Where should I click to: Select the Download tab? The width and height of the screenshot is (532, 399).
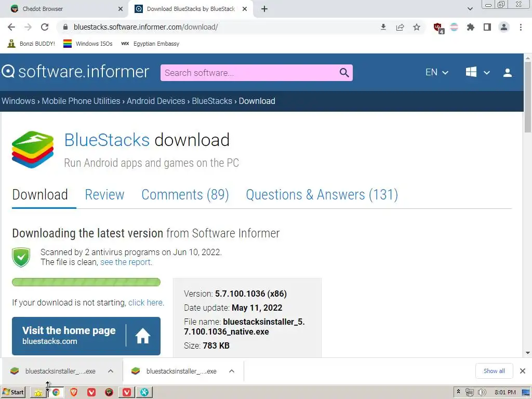[x=40, y=195]
